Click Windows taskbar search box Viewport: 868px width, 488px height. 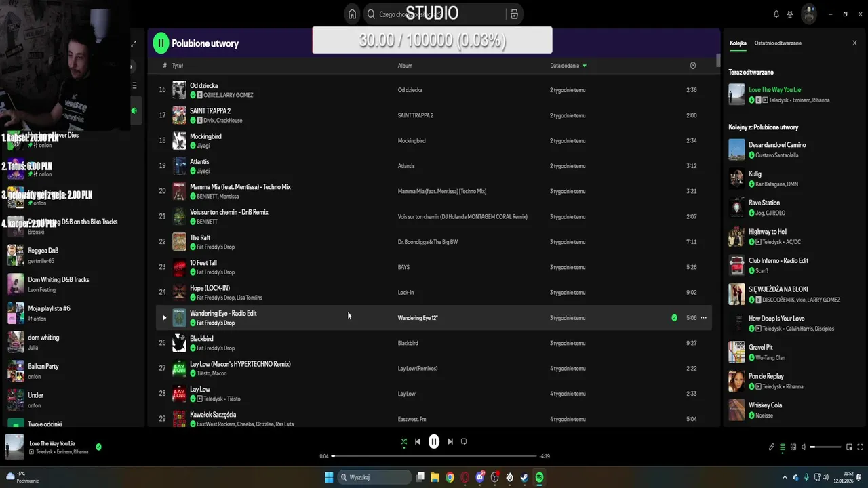click(374, 477)
